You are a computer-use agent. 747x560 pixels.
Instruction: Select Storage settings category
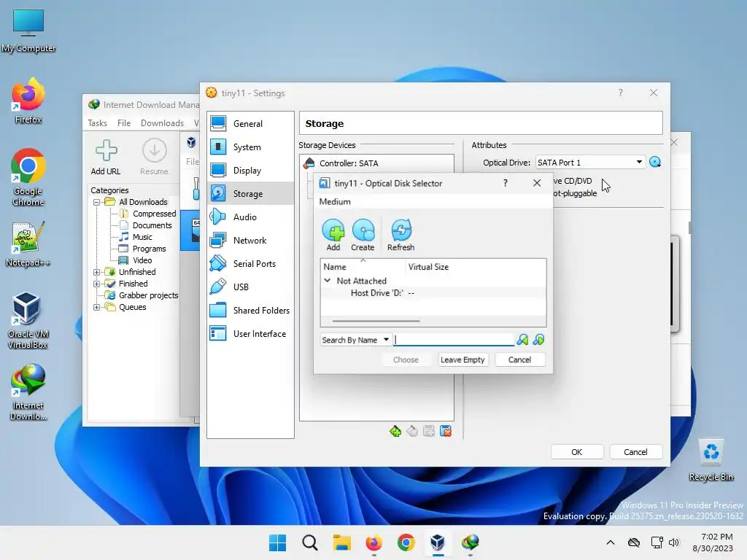coord(251,193)
